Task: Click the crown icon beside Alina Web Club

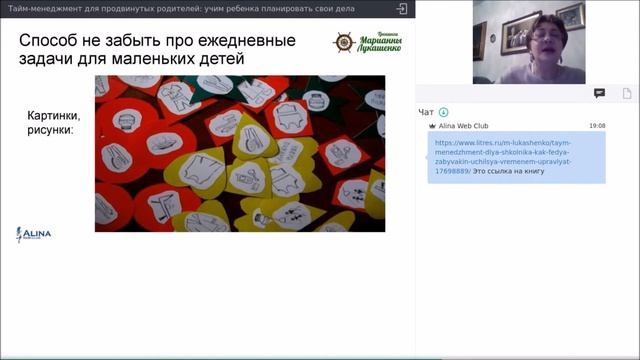Action: (x=432, y=126)
